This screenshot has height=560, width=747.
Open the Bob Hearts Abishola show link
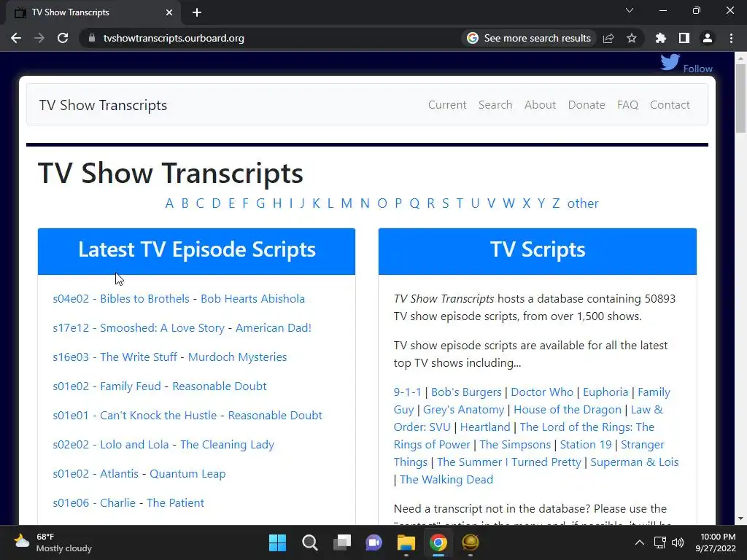252,298
